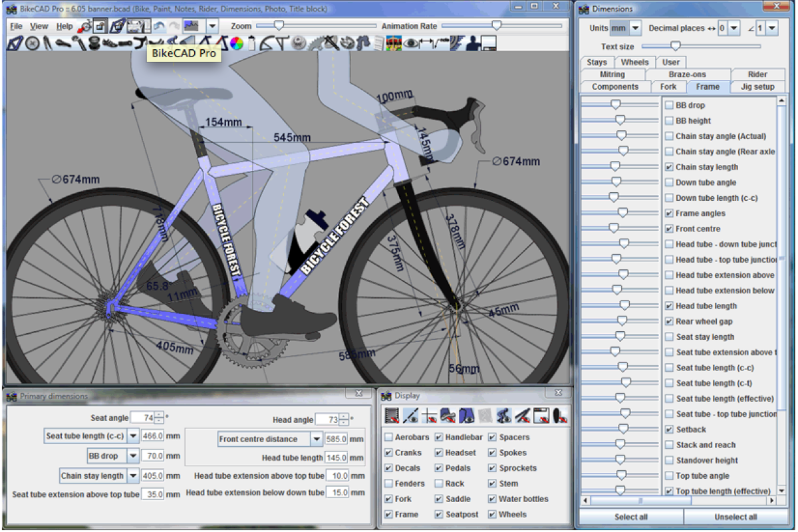Image resolution: width=798 pixels, height=532 pixels.
Task: Click the water bottle toolbar icon
Action: click(252, 44)
